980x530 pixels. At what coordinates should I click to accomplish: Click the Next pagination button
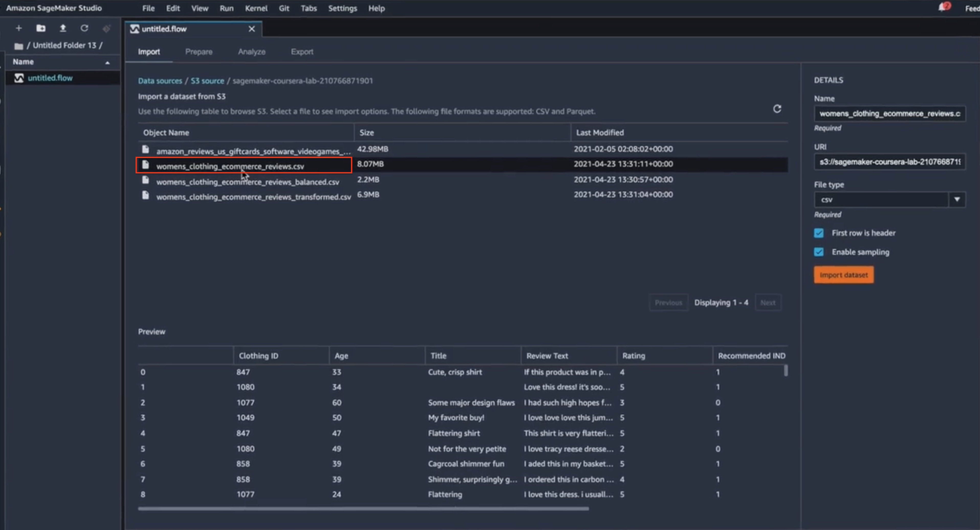768,303
